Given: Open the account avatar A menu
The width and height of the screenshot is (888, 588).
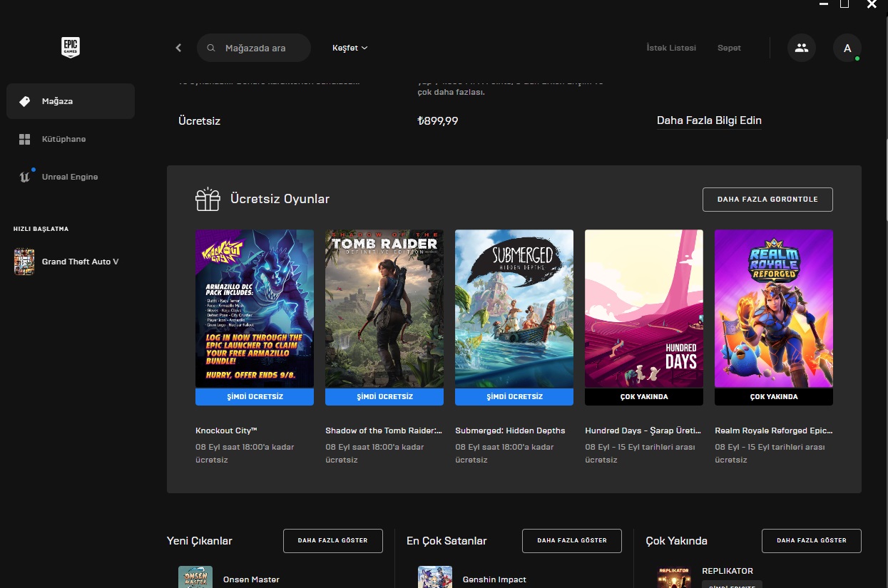Looking at the screenshot, I should 847,48.
